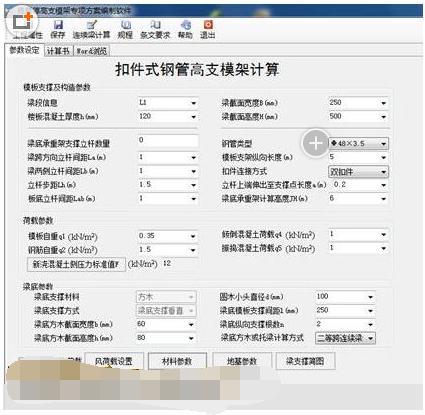Open the 钢筋自重q2 dropdown showing 1.5
Image resolution: width=425 pixels, height=415 pixels.
[168, 250]
